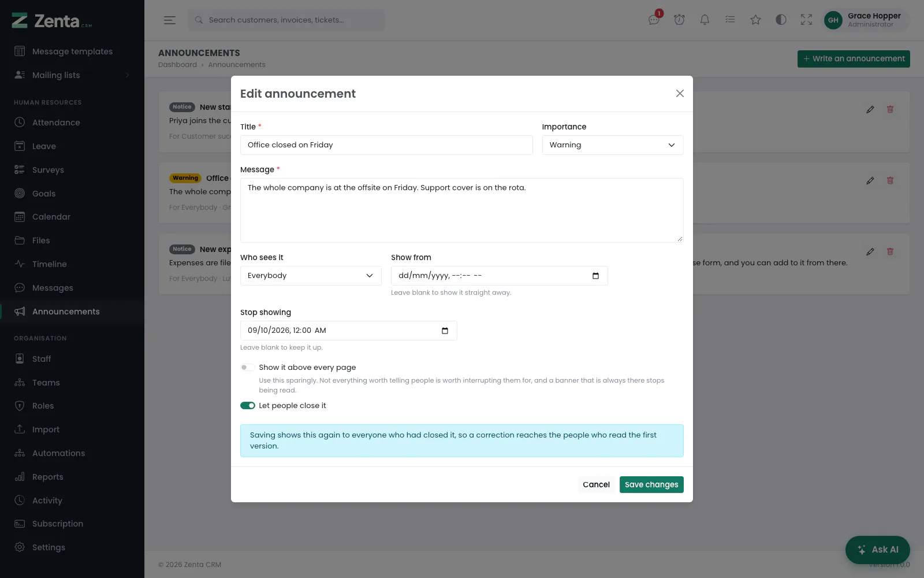Open the Importance dropdown showing Warning

click(x=613, y=145)
